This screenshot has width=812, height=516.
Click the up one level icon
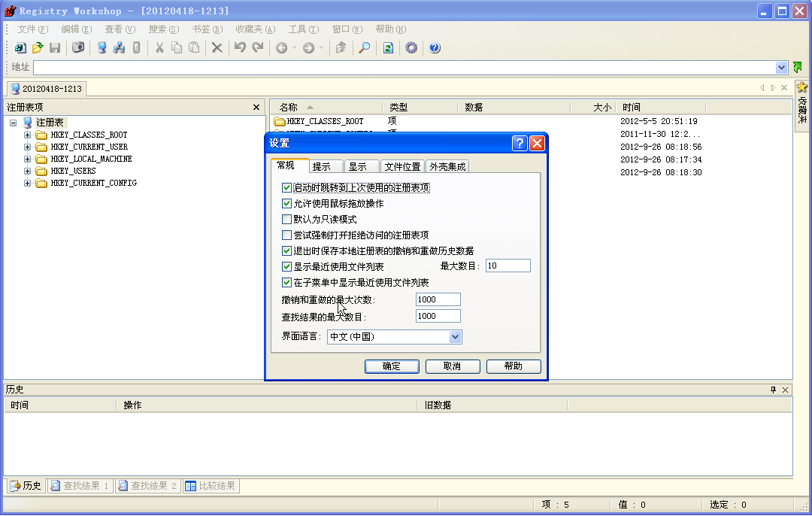(x=341, y=48)
